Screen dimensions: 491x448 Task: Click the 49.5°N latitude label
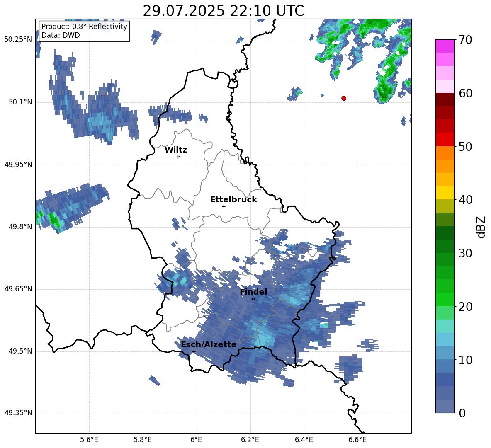click(20, 351)
